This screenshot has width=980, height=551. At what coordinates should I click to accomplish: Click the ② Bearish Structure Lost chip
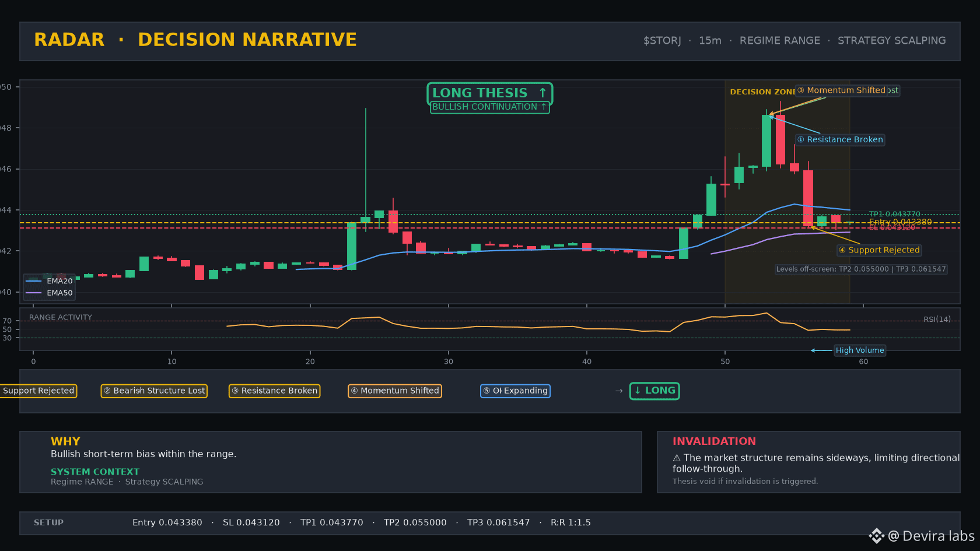pos(154,391)
